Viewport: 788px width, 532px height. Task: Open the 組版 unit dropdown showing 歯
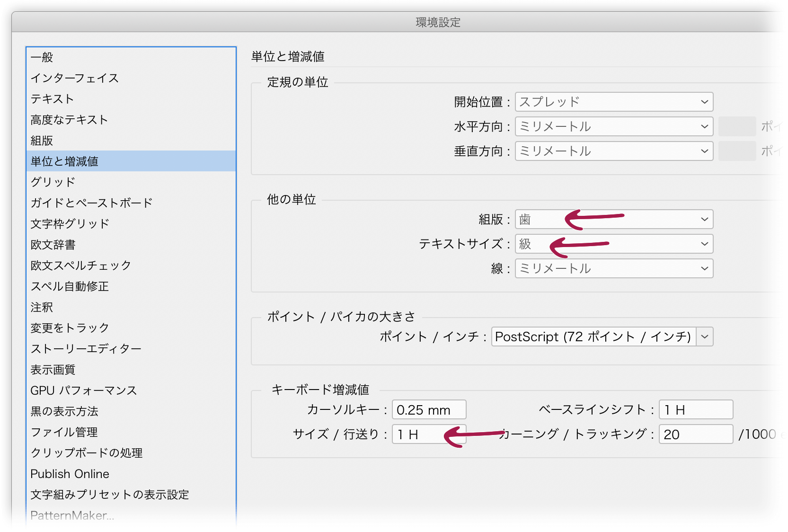[x=613, y=219]
